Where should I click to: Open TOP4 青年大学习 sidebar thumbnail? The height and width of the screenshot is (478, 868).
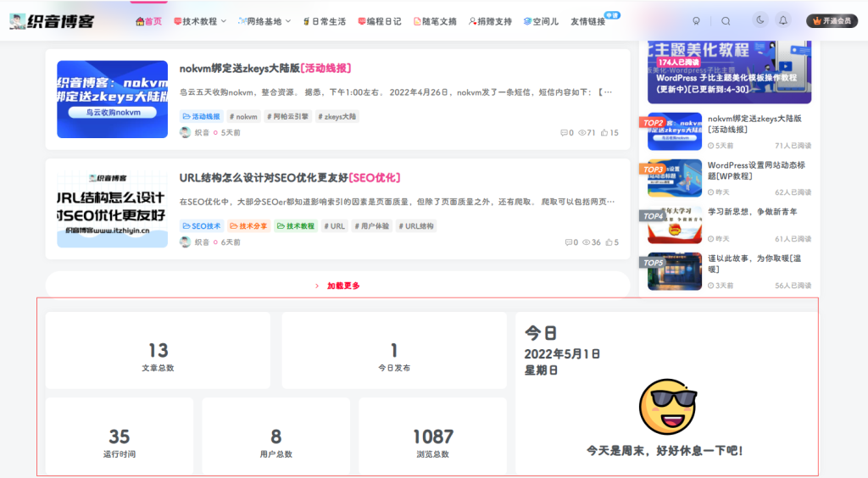675,225
